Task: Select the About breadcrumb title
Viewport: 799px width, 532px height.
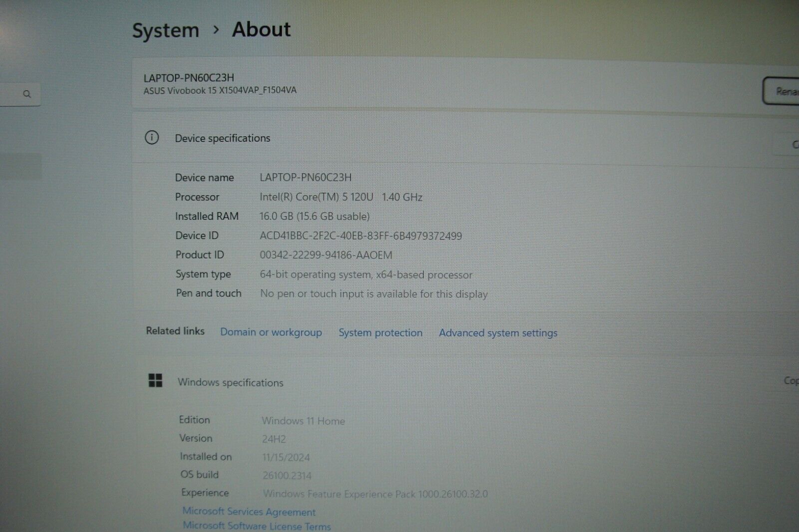Action: (x=261, y=29)
